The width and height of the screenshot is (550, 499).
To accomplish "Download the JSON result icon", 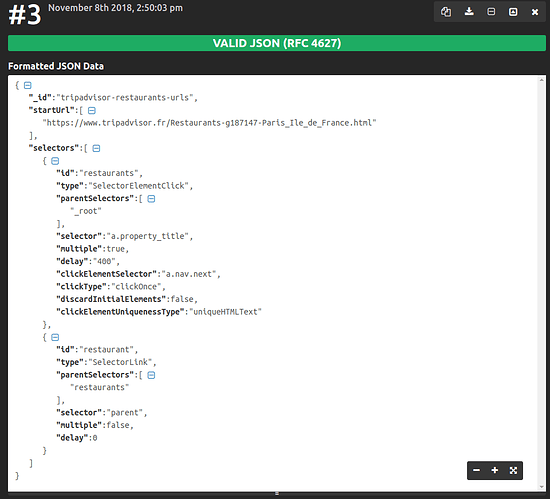I will 469,12.
